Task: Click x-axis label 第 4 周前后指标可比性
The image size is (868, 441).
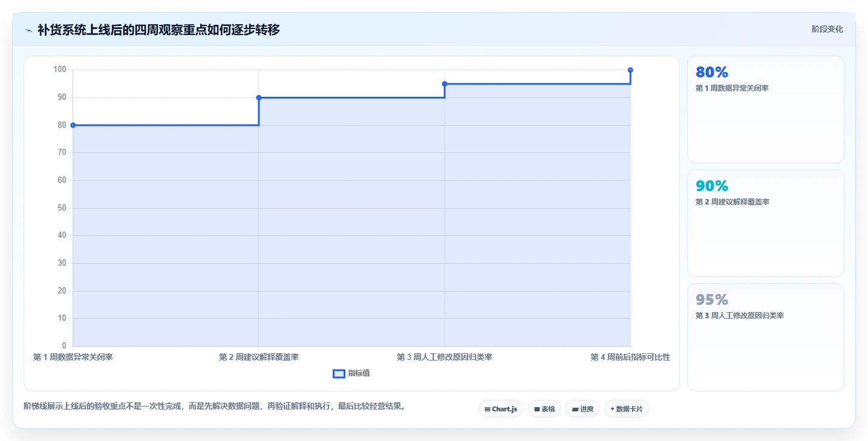Action: tap(630, 357)
